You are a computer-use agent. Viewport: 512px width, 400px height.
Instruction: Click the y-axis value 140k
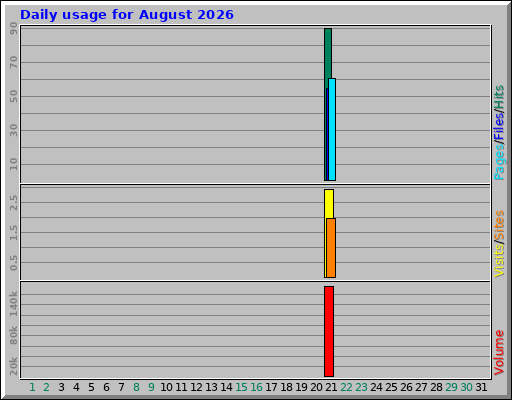tap(14, 304)
